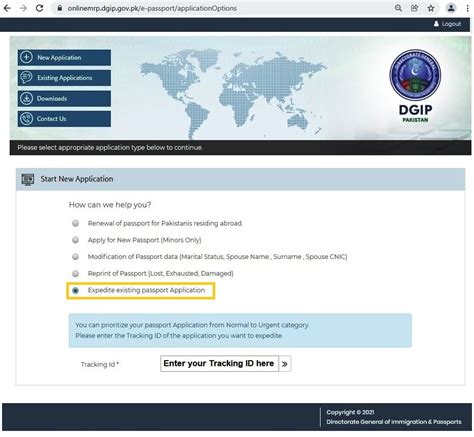This screenshot has width=474, height=437.
Task: Click 'Directorate General of Immigration & Passports' footer
Action: [394, 422]
